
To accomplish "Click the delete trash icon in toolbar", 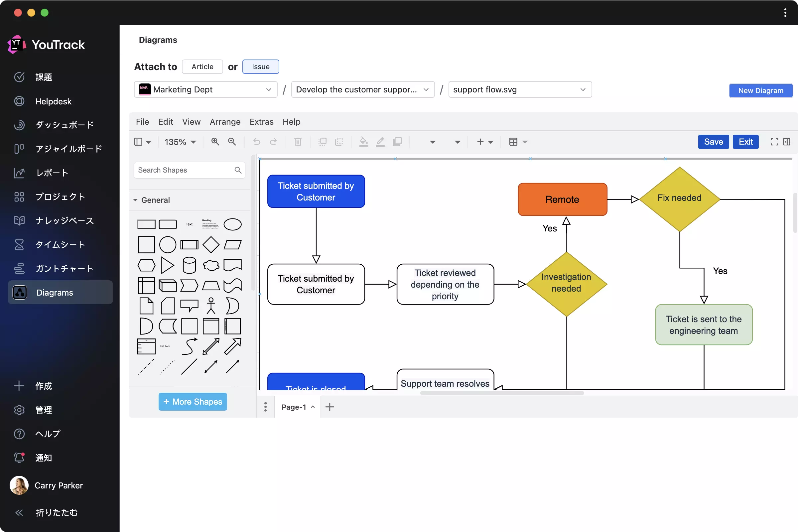I will pos(298,142).
